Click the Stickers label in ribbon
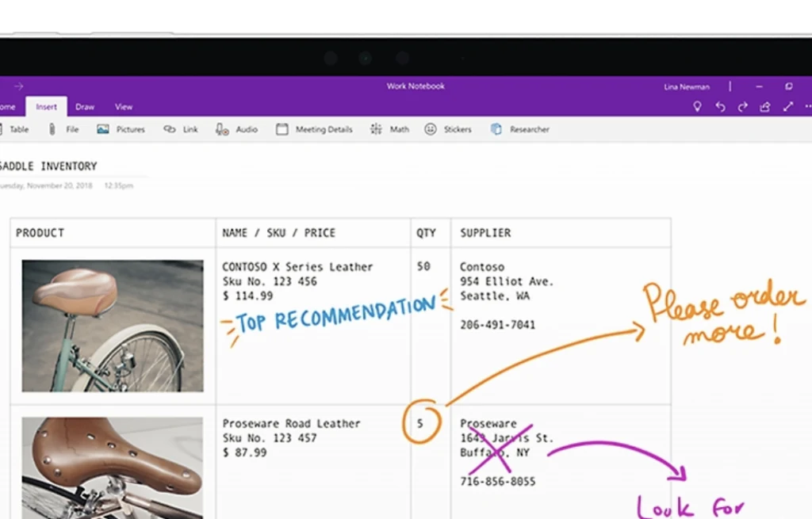This screenshot has width=812, height=519. pos(458,129)
